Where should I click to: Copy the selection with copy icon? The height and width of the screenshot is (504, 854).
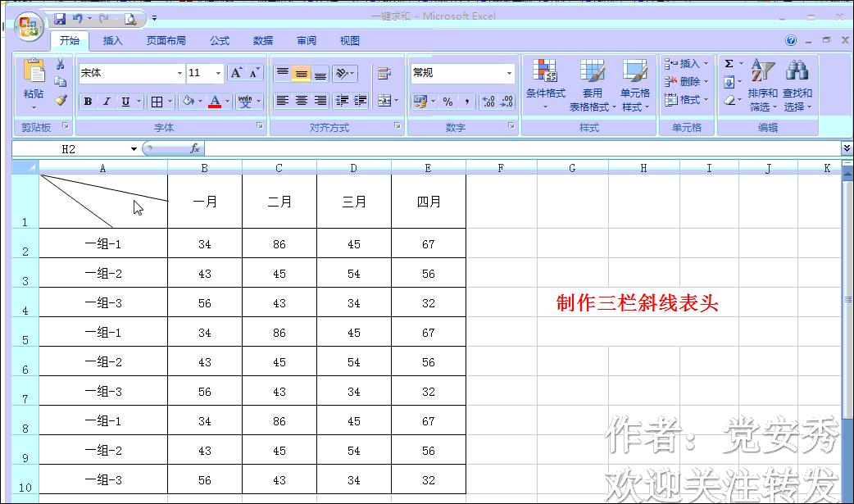61,82
